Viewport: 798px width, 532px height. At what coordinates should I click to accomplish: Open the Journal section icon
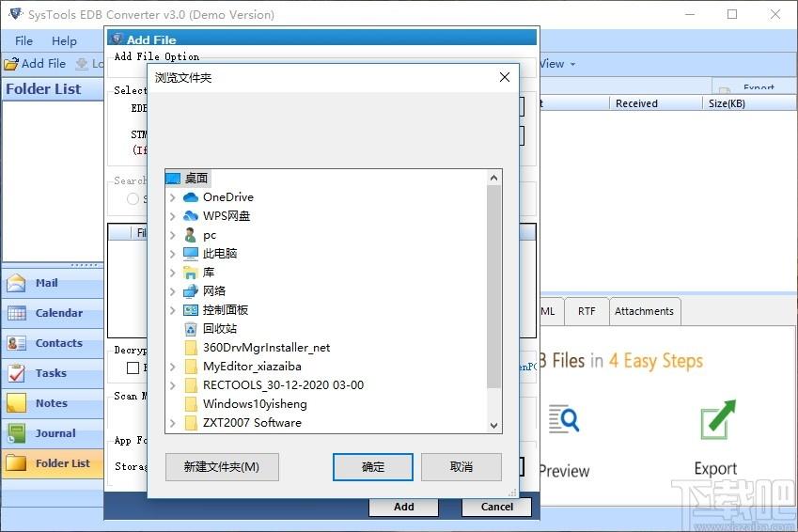pyautogui.click(x=16, y=433)
